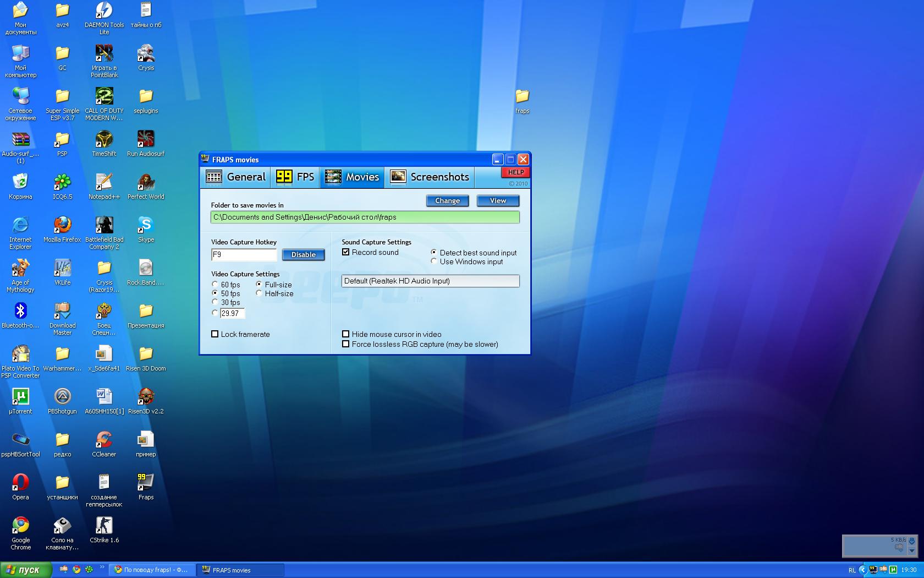Select 60 fps capture rate
Image resolution: width=924 pixels, height=578 pixels.
coord(215,285)
